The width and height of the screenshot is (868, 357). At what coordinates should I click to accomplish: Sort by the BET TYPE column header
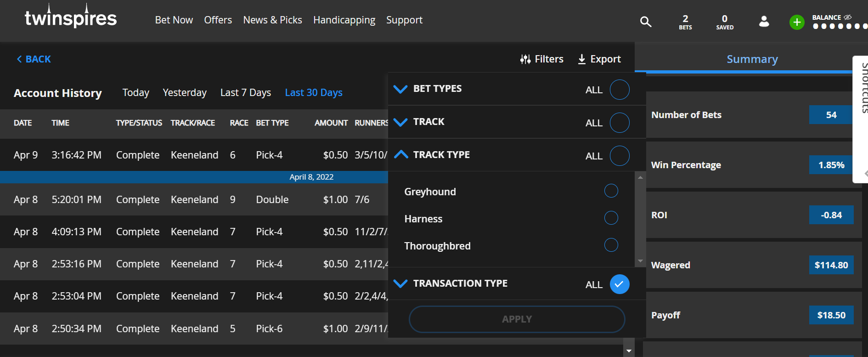[x=272, y=123]
